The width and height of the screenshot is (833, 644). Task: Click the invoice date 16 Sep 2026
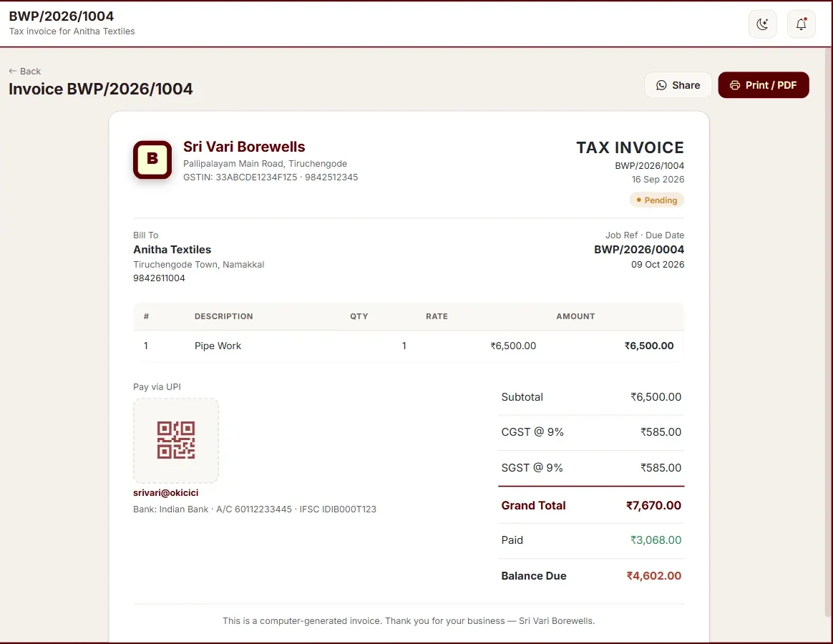coord(658,179)
